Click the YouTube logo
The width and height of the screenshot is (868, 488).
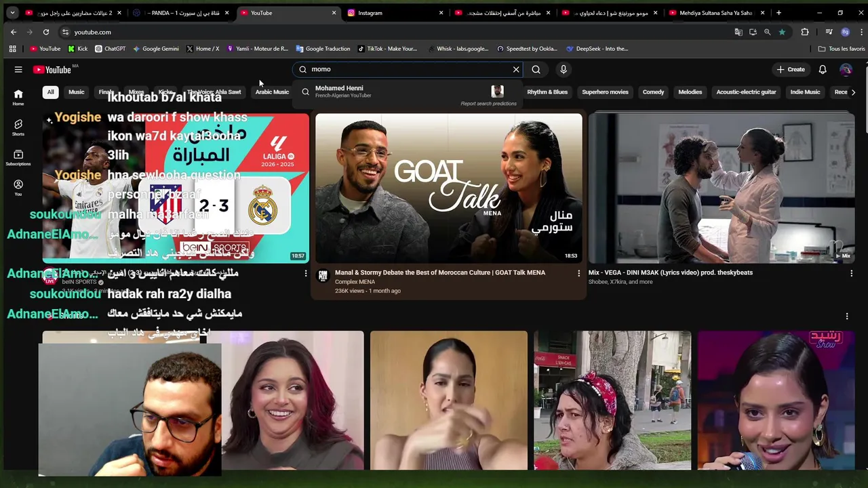coord(52,69)
